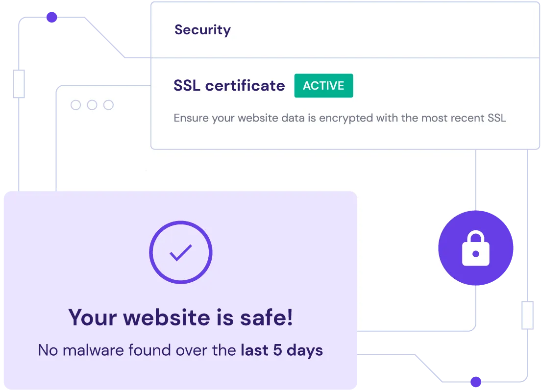Viewport: 541px width, 392px height.
Task: Click the third browser window dot
Action: click(x=109, y=105)
